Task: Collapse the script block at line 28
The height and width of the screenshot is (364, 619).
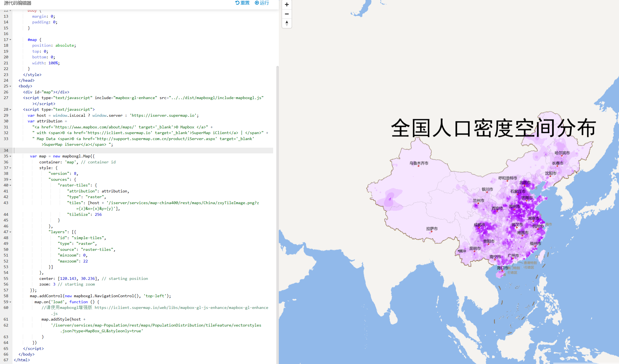Action: [x=10, y=109]
